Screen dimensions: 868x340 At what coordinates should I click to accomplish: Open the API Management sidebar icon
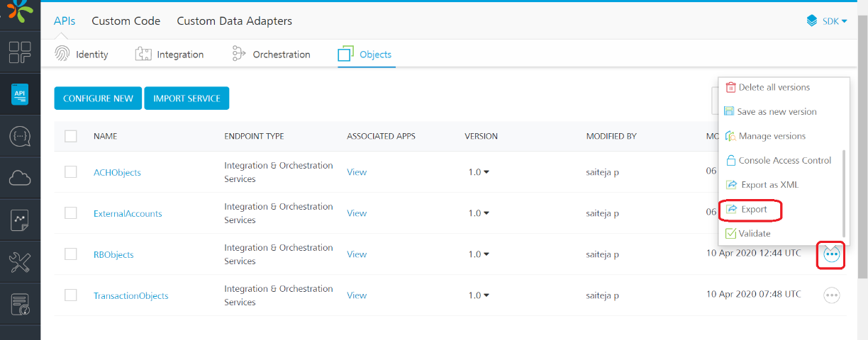point(20,95)
